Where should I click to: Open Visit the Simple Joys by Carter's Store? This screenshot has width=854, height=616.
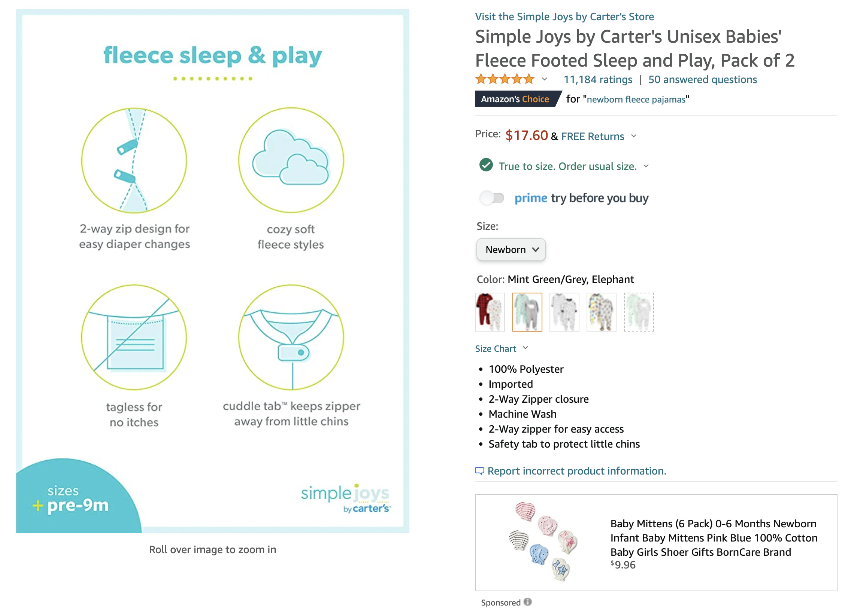point(564,16)
